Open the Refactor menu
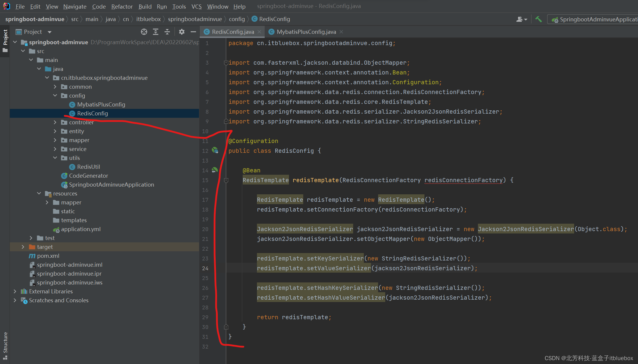 click(x=122, y=7)
